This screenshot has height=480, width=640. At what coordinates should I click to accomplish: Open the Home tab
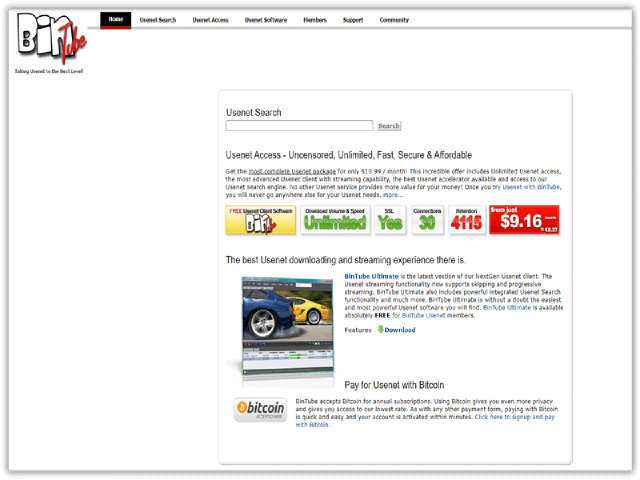click(116, 20)
